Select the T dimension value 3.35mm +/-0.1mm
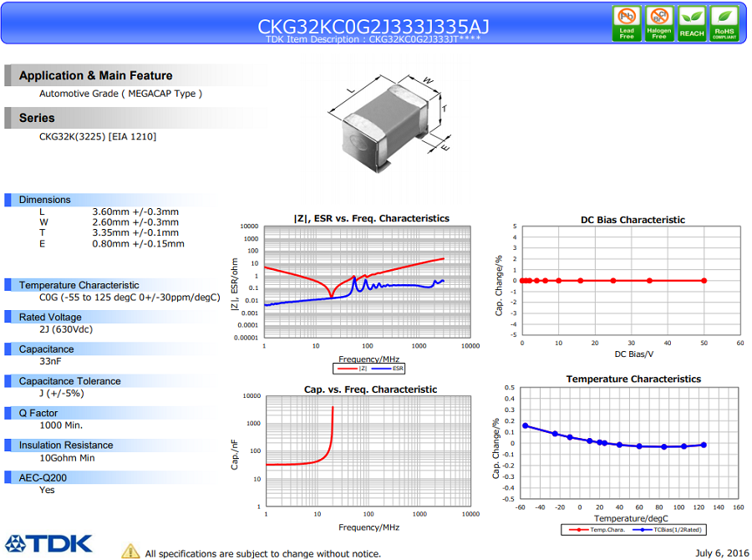Image resolution: width=752 pixels, height=560 pixels. pos(135,232)
